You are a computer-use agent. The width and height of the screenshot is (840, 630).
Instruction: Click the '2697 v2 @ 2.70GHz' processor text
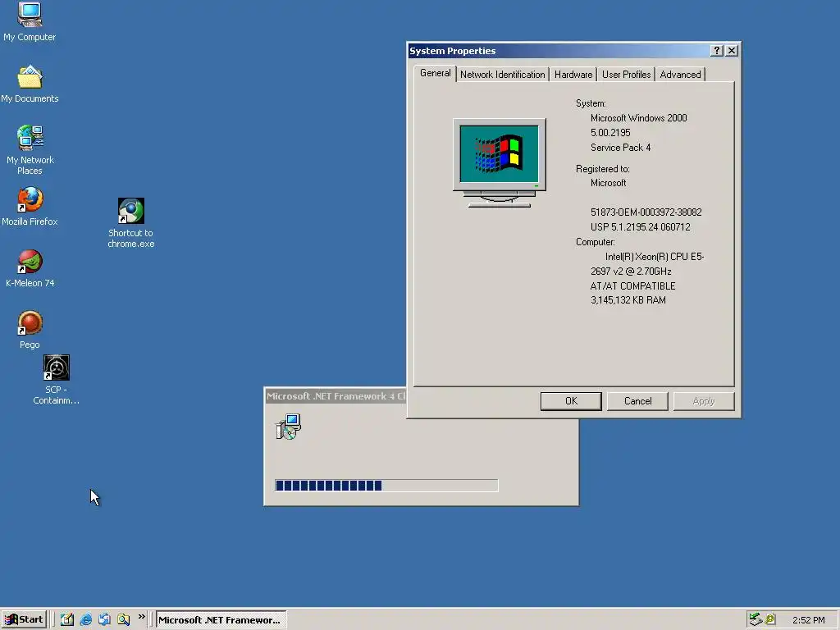pyautogui.click(x=631, y=271)
